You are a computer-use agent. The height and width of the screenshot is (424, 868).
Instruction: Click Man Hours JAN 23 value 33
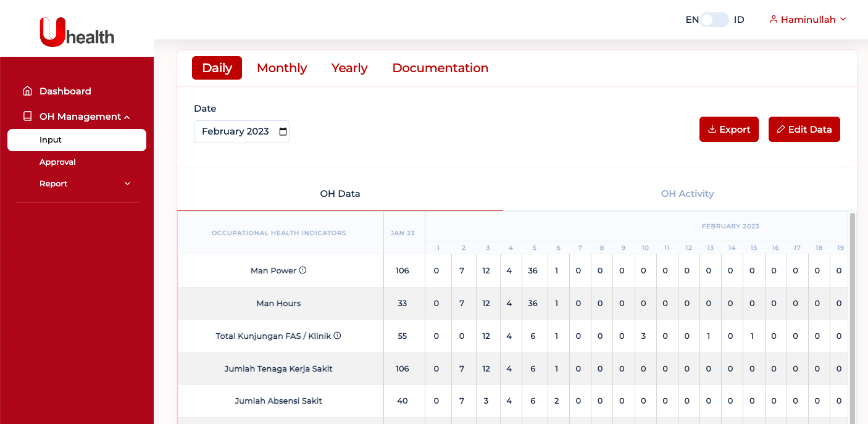click(x=403, y=303)
